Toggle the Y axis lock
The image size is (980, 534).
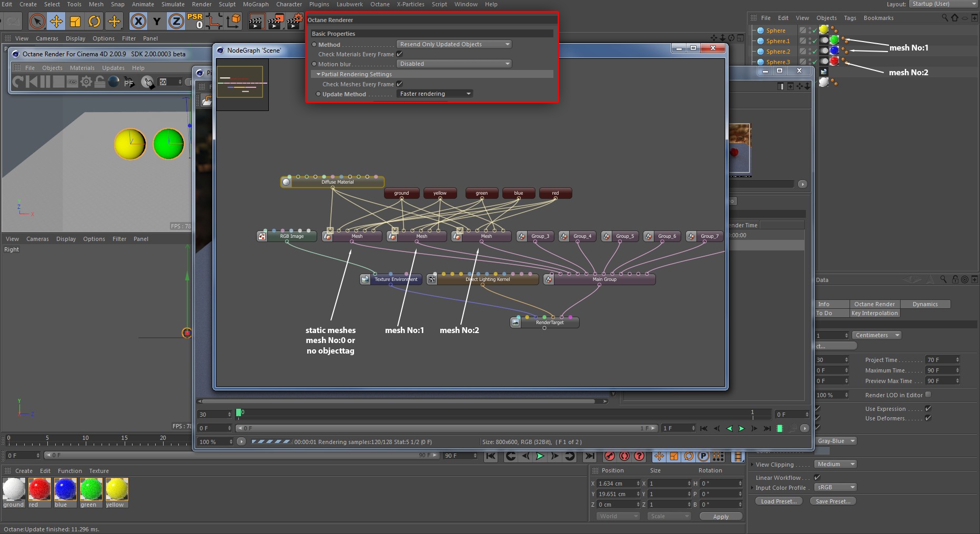click(x=157, y=22)
